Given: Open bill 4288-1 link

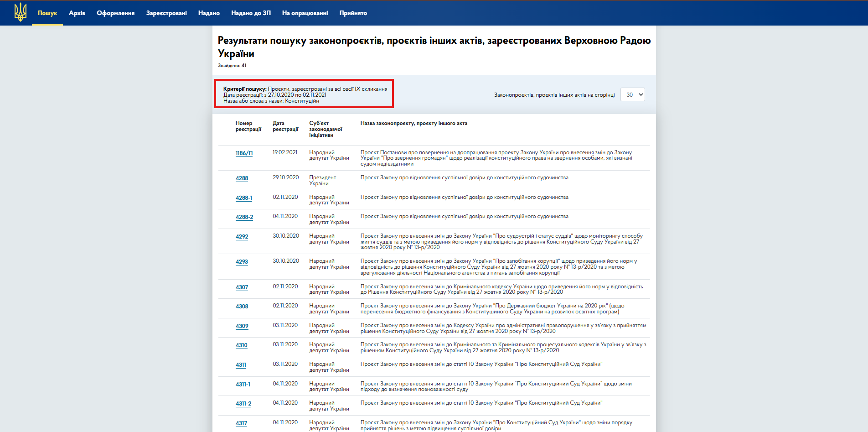Looking at the screenshot, I should tap(243, 198).
